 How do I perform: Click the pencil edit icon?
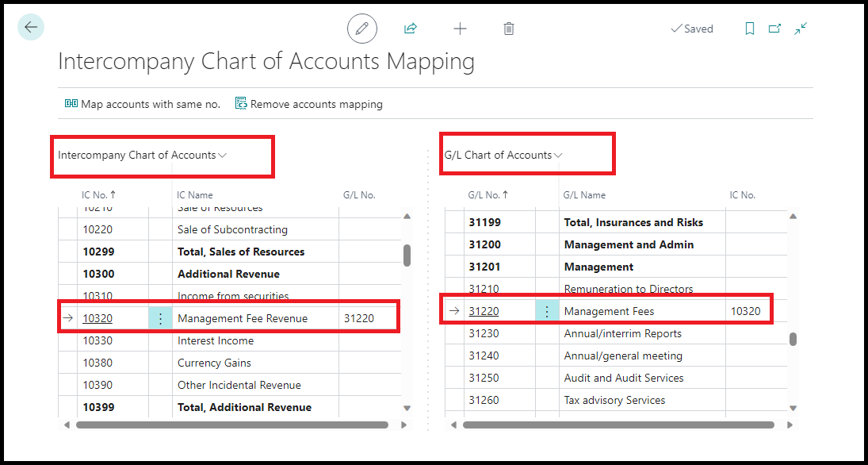(x=362, y=29)
